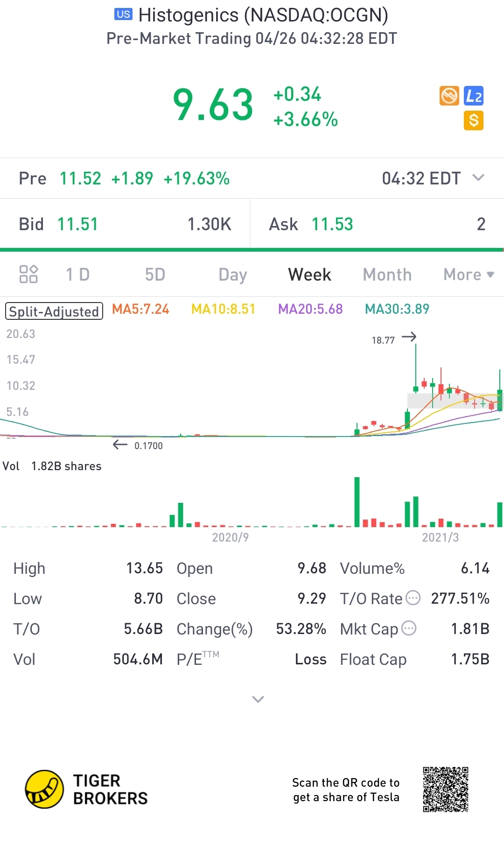Tap the Tiger Brokers logo
This screenshot has width=504, height=860.
86,789
